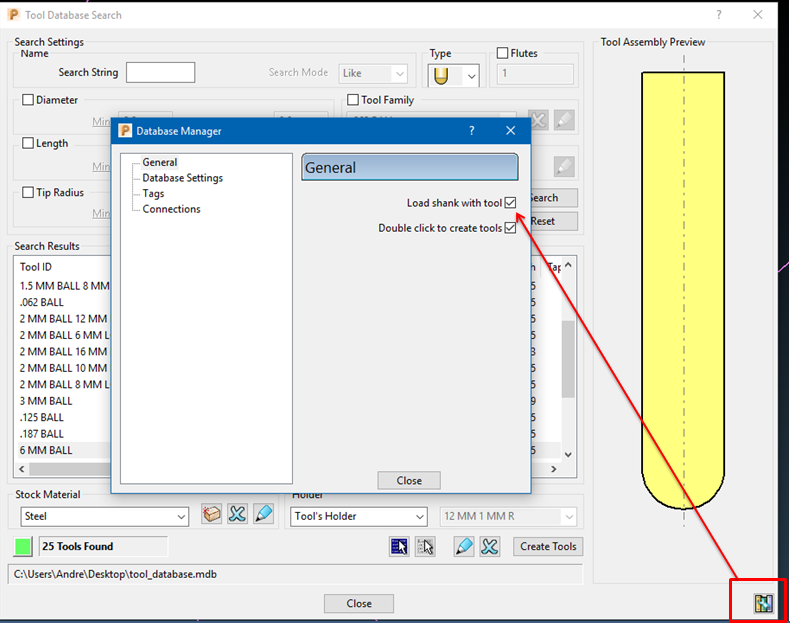Screen dimensions: 790x623
Task: Edit selected tool pencil beside Create Tools
Action: pos(464,546)
